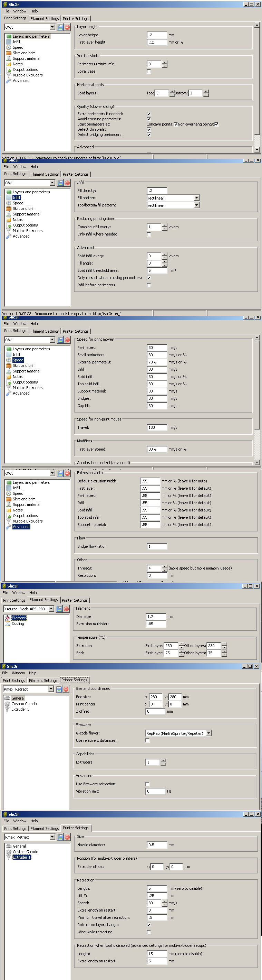The image size is (262, 980).
Task: Click the Bridge flow ratio input field
Action: [x=156, y=546]
